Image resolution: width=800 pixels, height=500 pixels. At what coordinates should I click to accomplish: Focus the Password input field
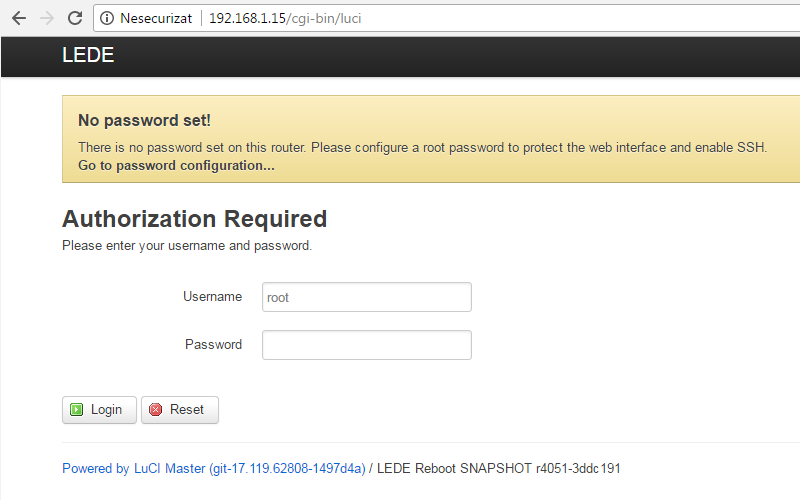pyautogui.click(x=367, y=345)
